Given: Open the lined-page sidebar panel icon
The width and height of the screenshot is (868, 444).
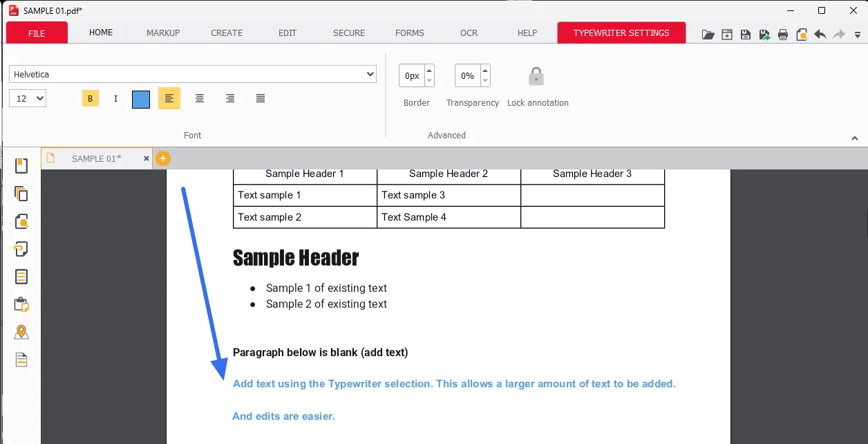Looking at the screenshot, I should [x=21, y=277].
